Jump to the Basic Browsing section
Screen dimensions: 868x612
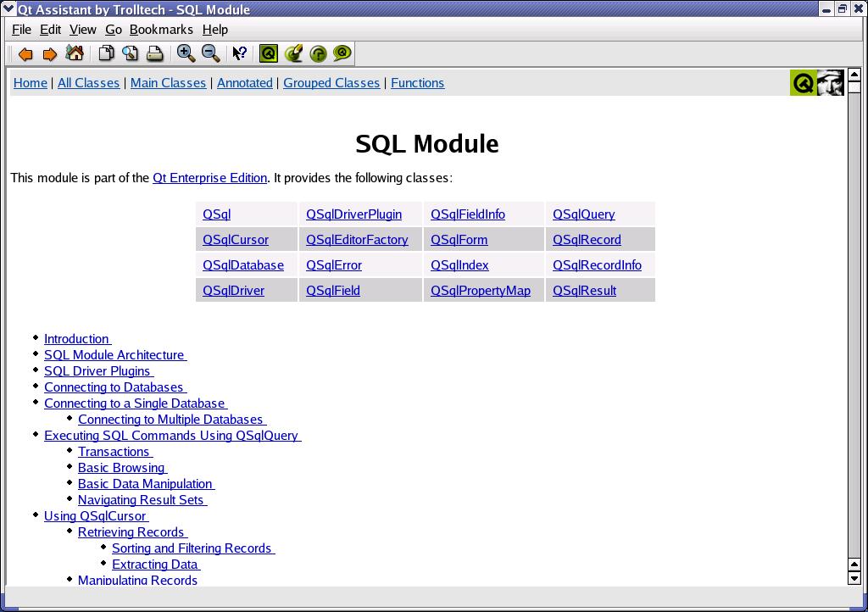pyautogui.click(x=122, y=467)
